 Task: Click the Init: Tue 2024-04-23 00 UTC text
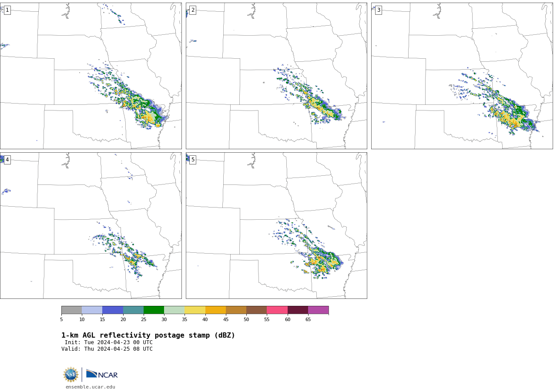(108, 342)
